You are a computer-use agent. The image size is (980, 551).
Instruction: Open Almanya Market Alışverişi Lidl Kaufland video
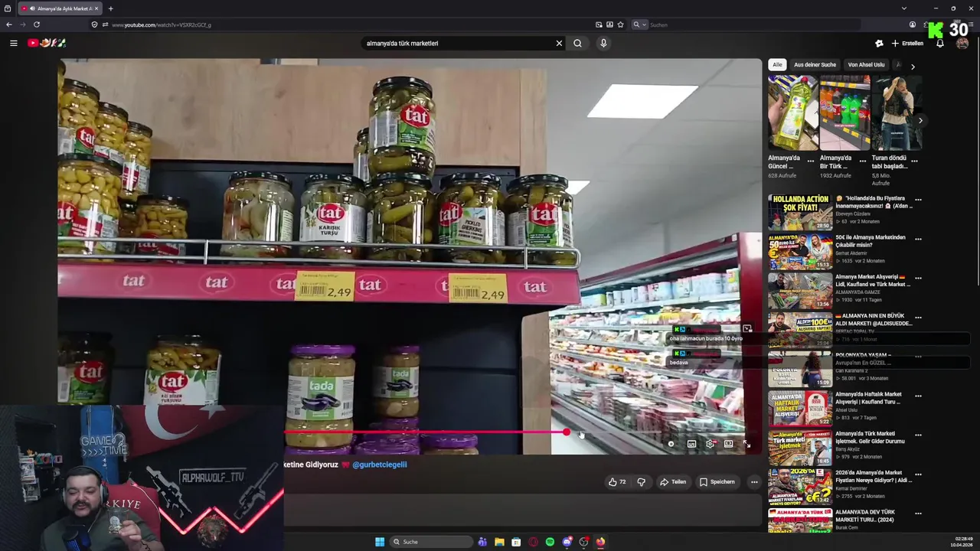800,291
